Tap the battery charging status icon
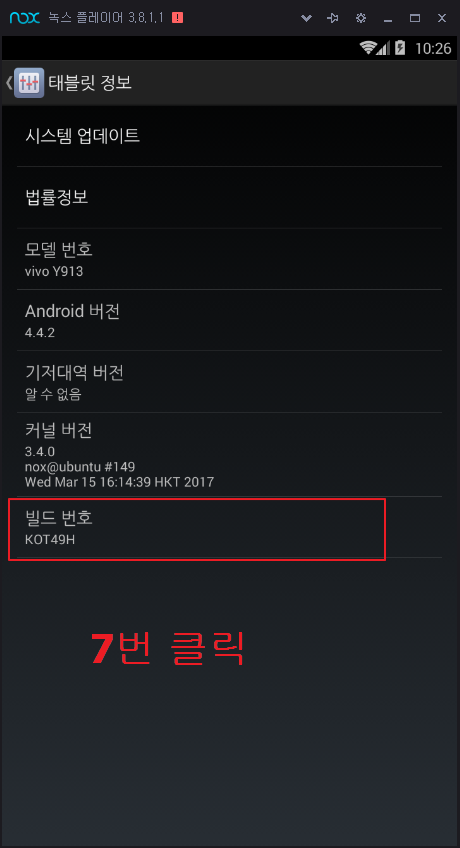 point(400,48)
